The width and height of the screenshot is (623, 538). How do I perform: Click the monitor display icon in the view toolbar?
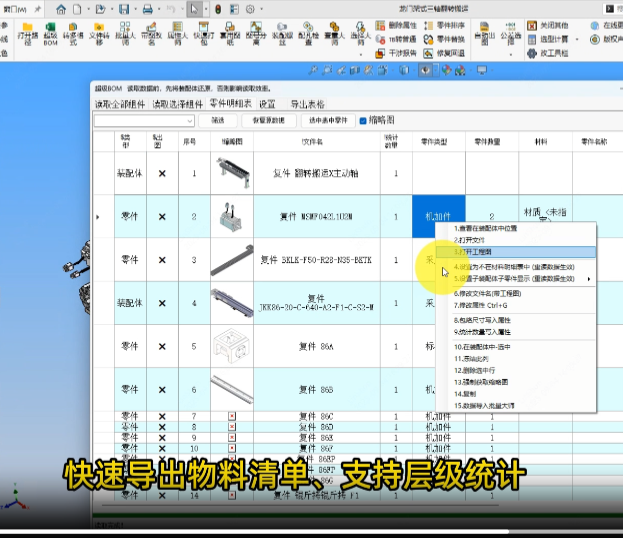click(x=482, y=71)
